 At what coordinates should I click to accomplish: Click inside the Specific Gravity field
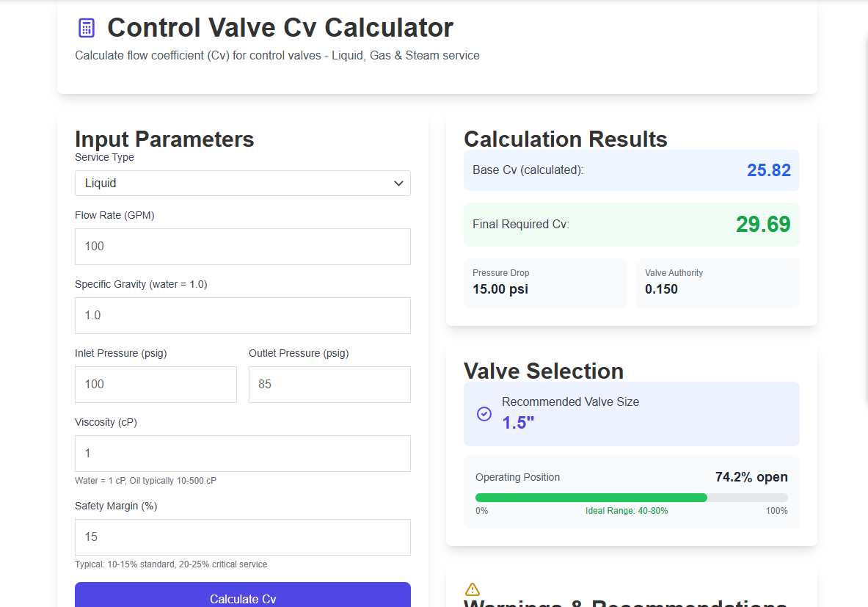(242, 315)
